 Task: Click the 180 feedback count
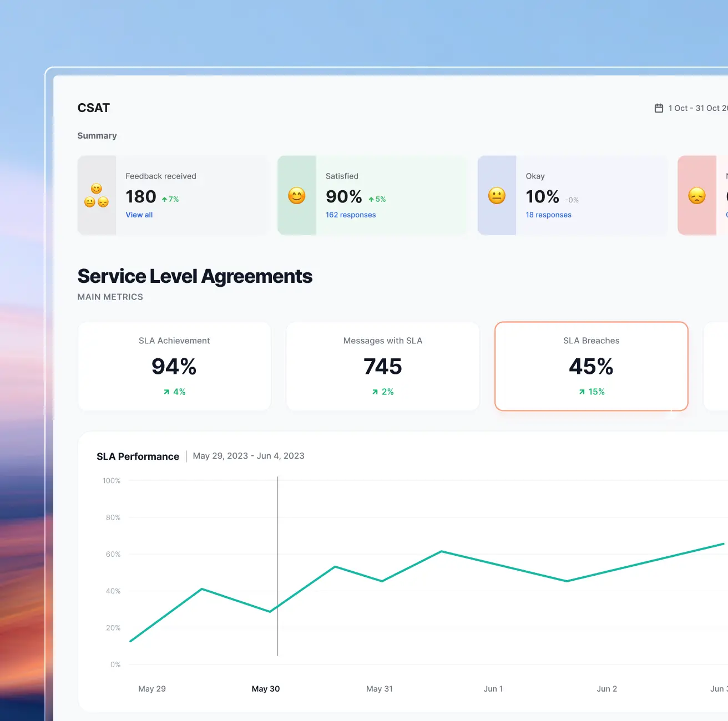(x=141, y=196)
